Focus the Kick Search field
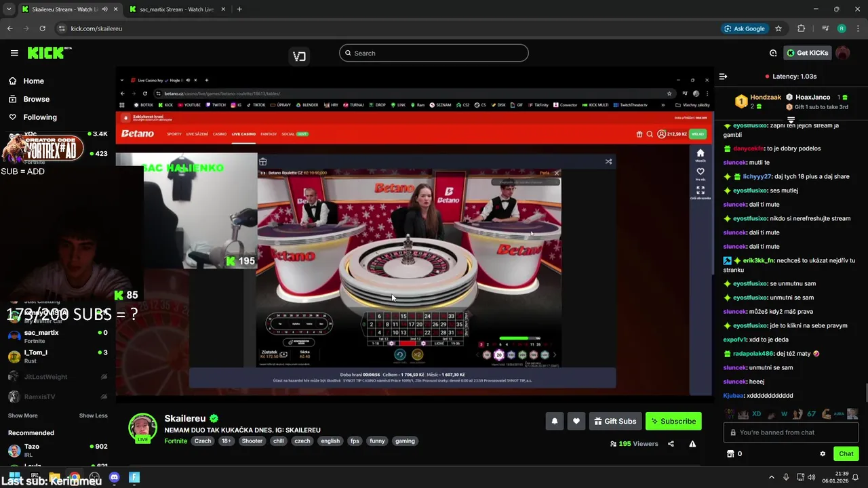The width and height of the screenshot is (868, 488). (x=434, y=53)
